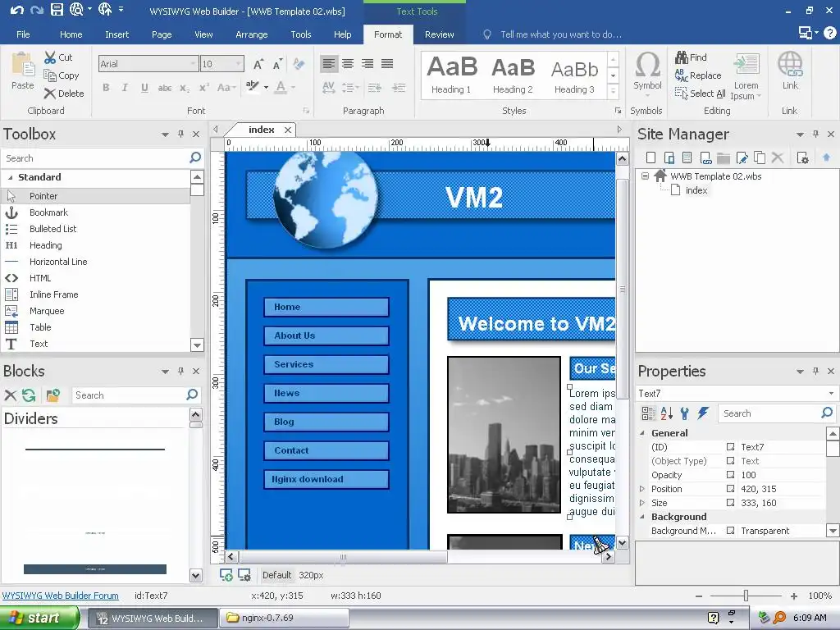The width and height of the screenshot is (840, 630).
Task: Click the Tell me what you want search box
Action: click(x=560, y=34)
